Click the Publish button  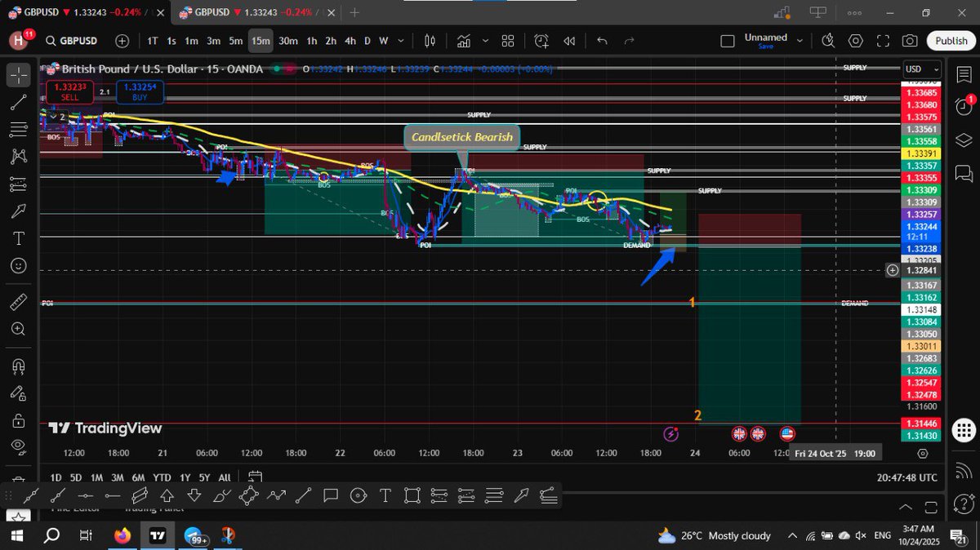[951, 41]
